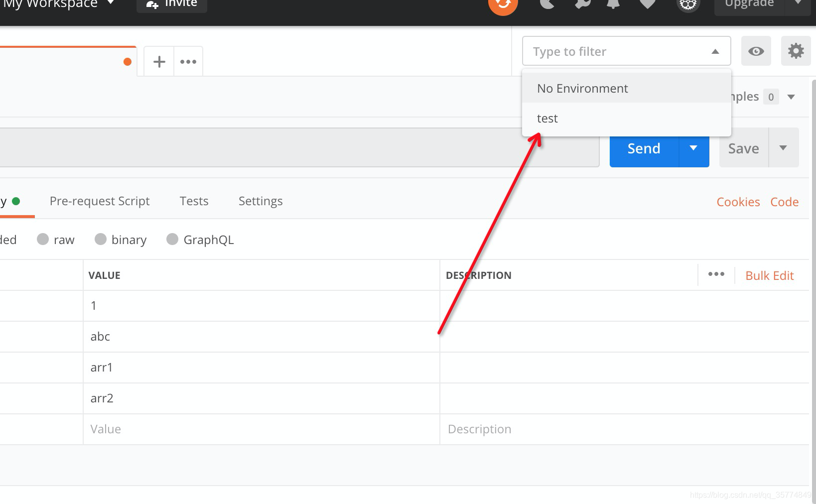Open the wrench settings icon in header
Viewport: 816px width, 504px height.
[582, 4]
